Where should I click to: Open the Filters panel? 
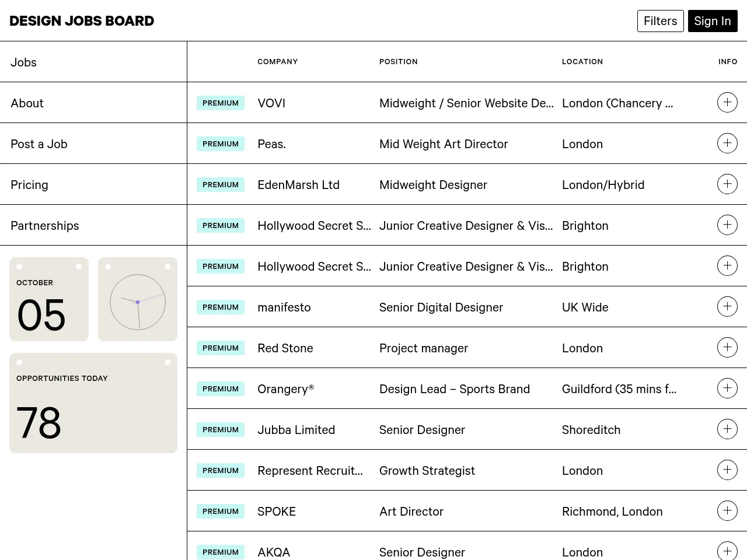coord(660,21)
